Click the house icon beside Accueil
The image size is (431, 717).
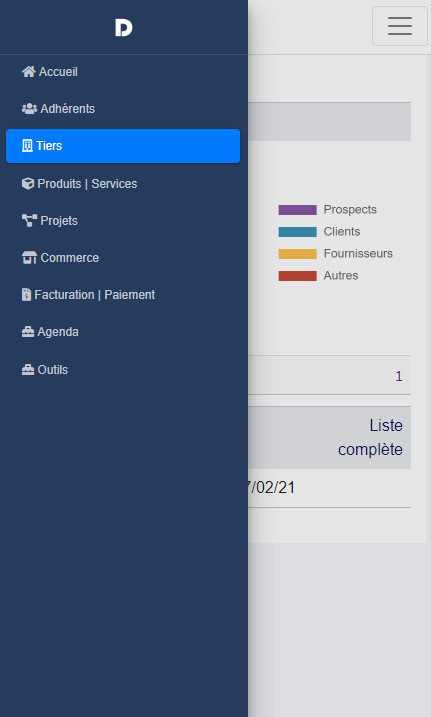click(29, 72)
